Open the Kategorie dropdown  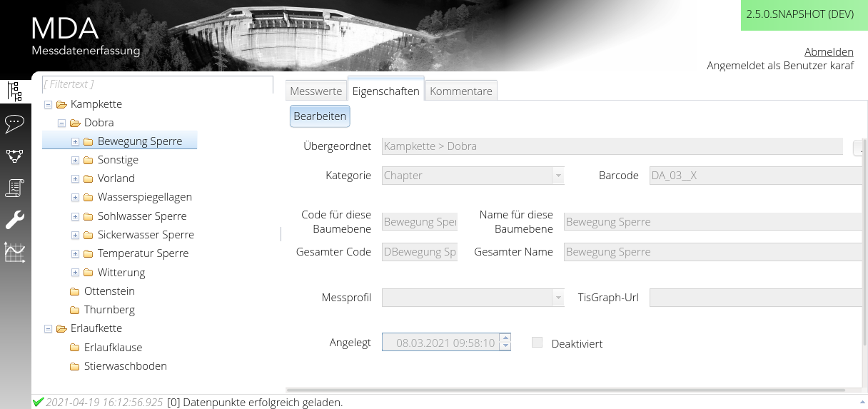click(x=557, y=176)
